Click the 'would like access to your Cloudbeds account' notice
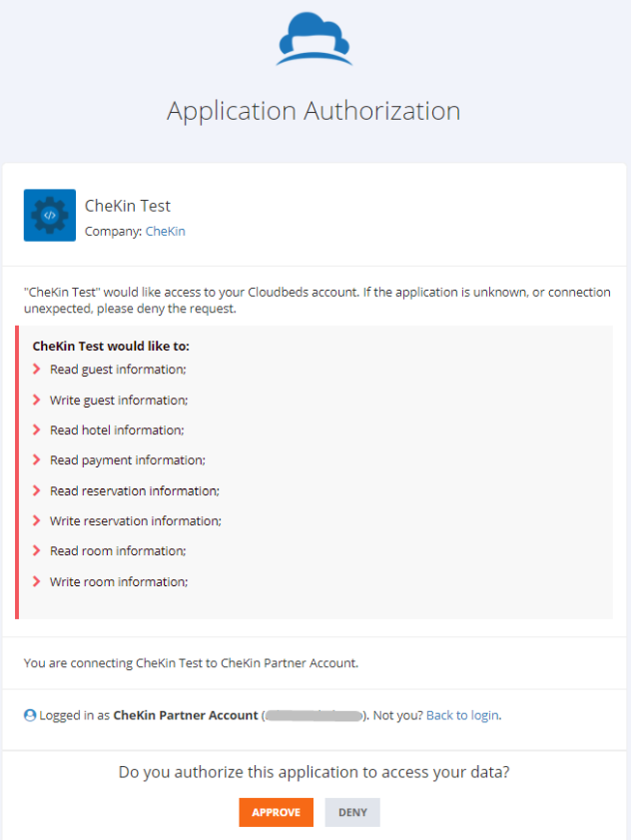 317,300
